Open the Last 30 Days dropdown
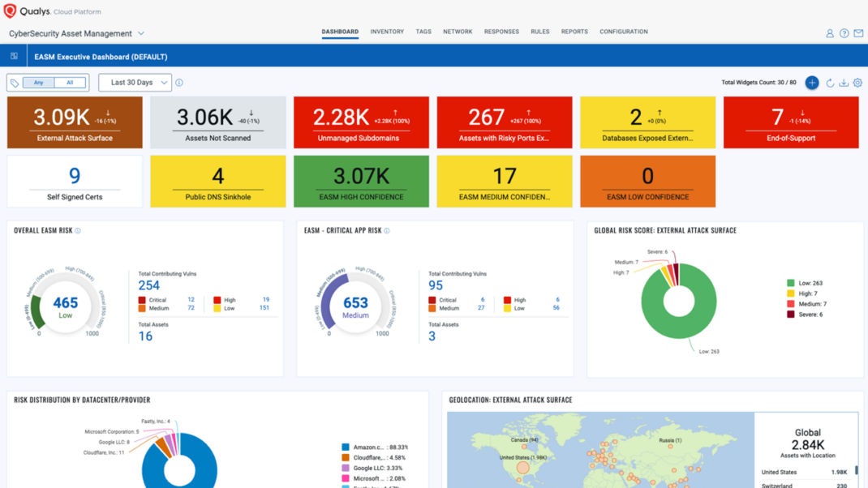868x488 pixels. pyautogui.click(x=135, y=82)
